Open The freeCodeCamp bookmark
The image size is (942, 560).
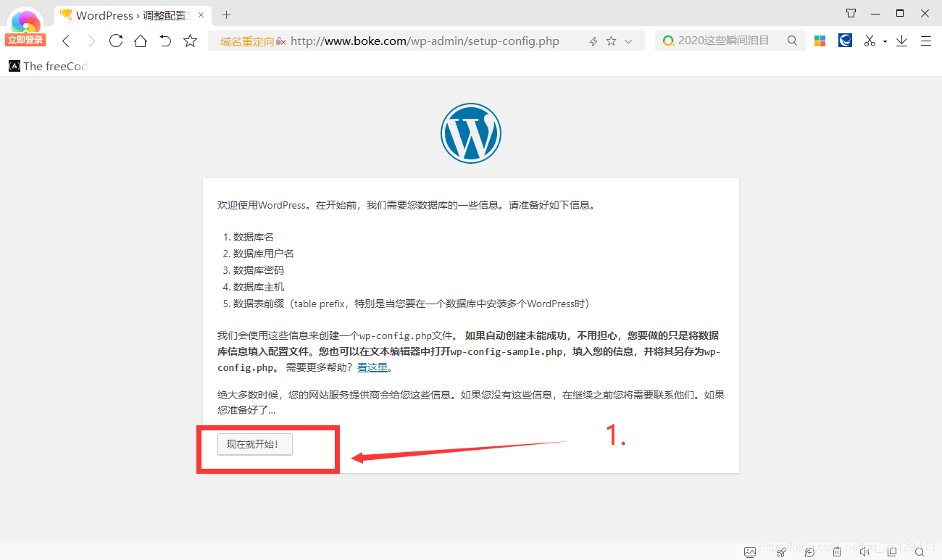pyautogui.click(x=48, y=66)
